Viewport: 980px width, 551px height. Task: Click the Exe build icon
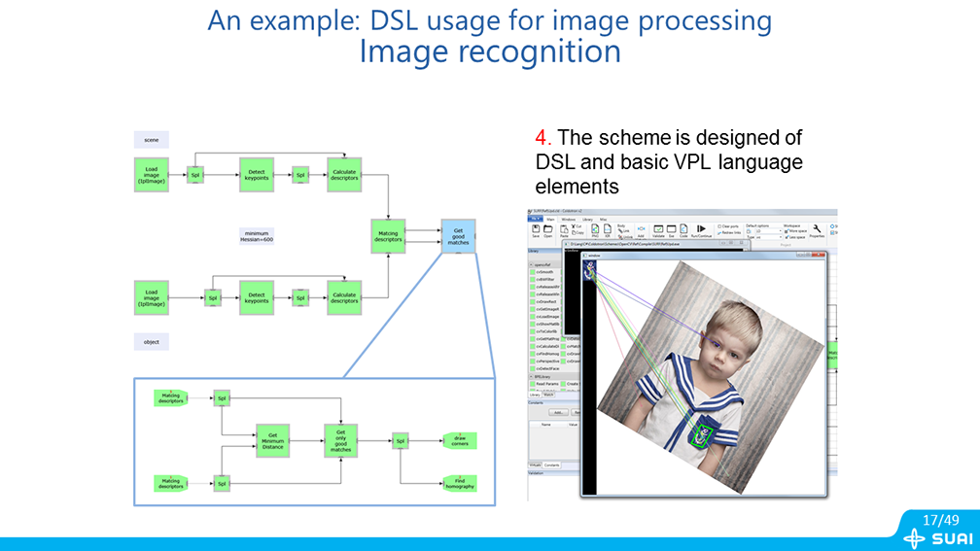coord(672,230)
